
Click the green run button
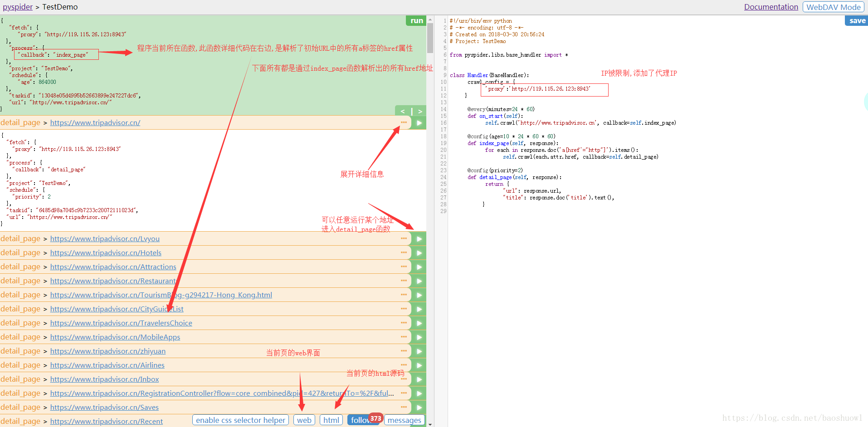(x=416, y=20)
